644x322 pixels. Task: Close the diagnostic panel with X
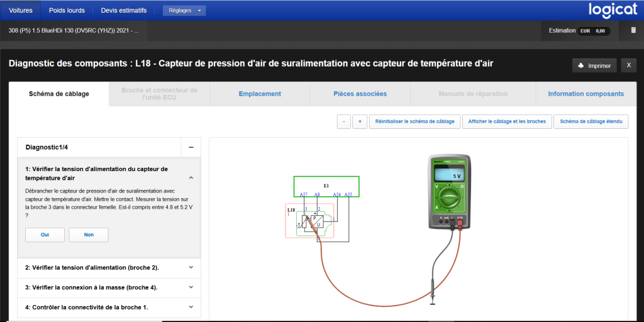click(x=628, y=65)
